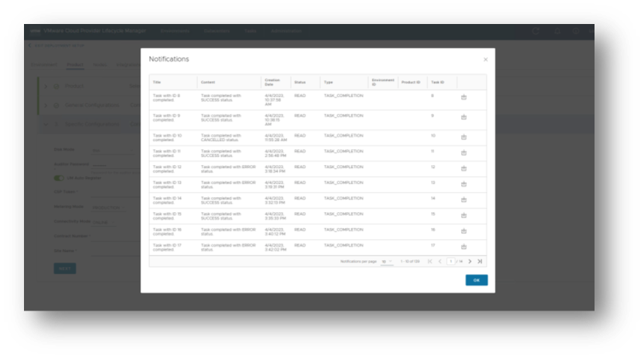Go to previous notifications page
The height and width of the screenshot is (360, 644).
(440, 261)
